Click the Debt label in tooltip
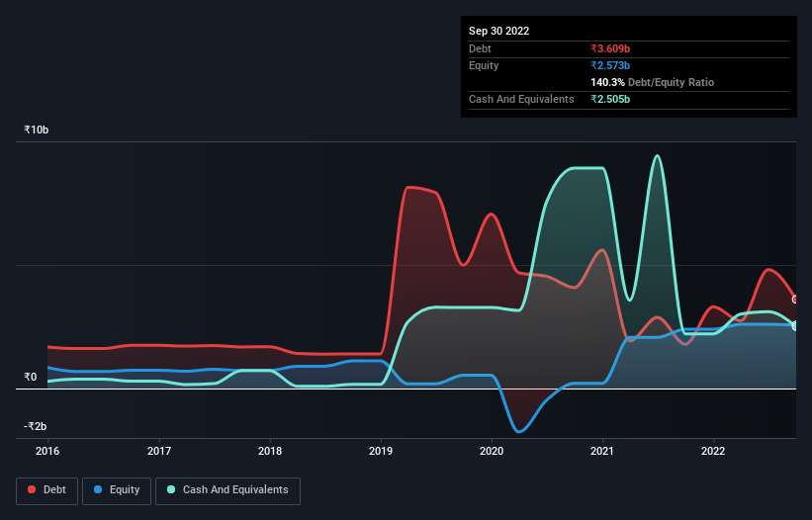The image size is (812, 520). tap(480, 48)
